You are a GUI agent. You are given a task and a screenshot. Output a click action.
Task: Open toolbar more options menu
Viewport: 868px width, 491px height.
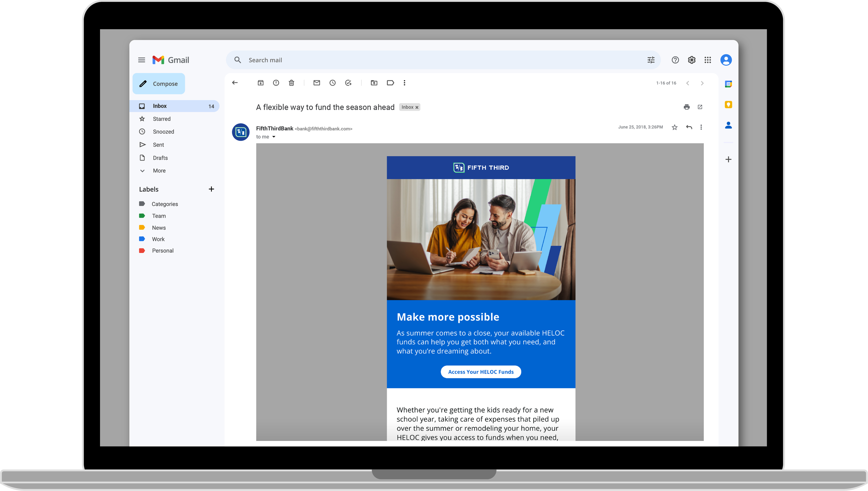pyautogui.click(x=404, y=83)
